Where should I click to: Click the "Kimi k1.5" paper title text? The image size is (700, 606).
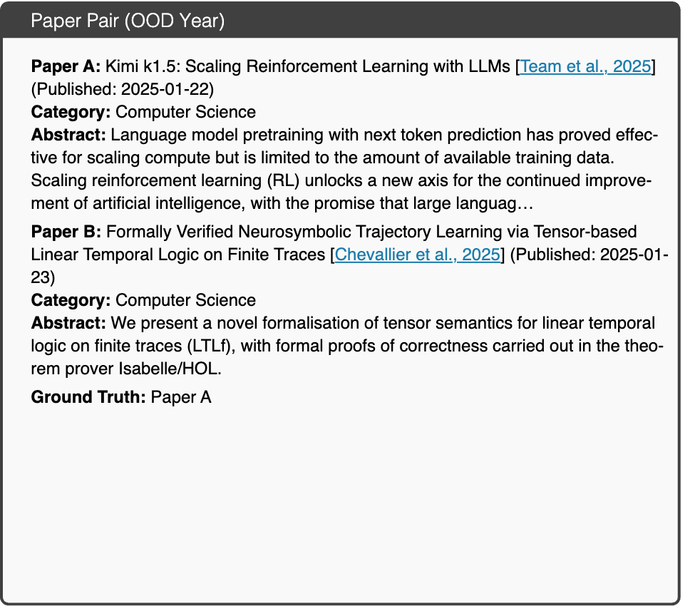(x=308, y=66)
